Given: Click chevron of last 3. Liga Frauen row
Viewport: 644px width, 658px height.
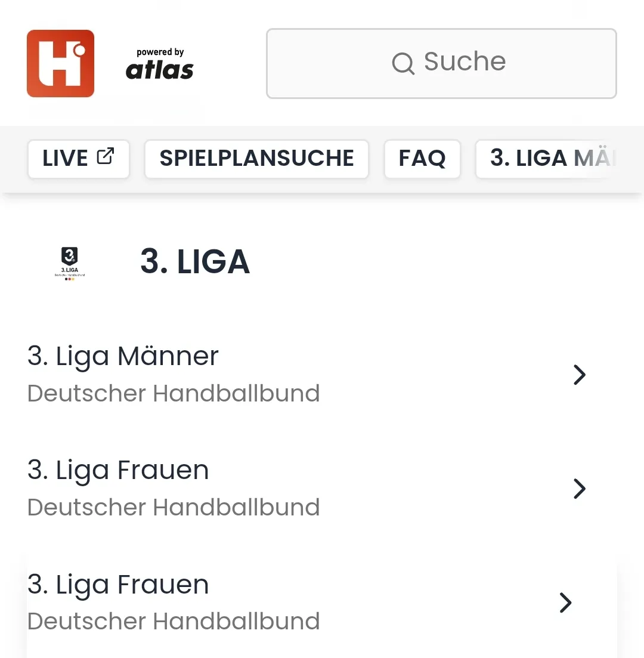Looking at the screenshot, I should (x=565, y=603).
